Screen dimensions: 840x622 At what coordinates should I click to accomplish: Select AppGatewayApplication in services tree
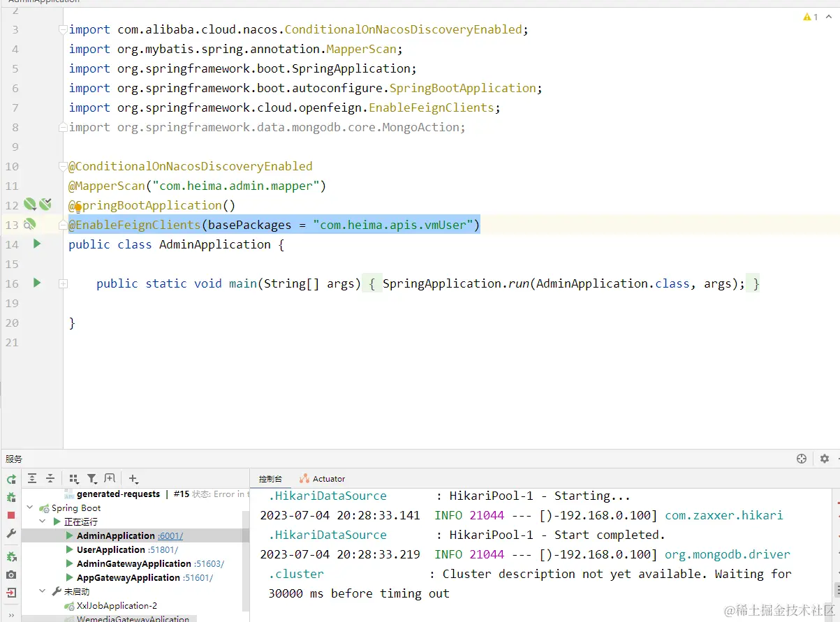pyautogui.click(x=128, y=578)
